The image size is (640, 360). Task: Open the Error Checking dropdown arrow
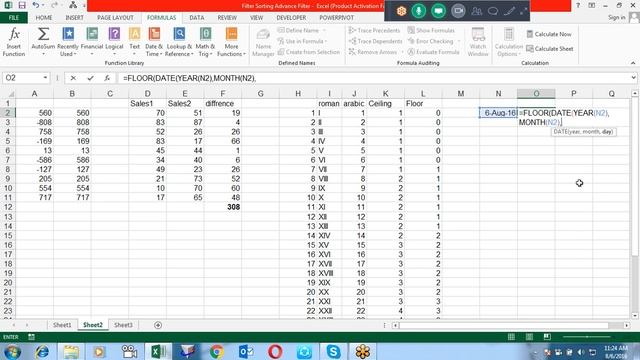click(x=459, y=41)
